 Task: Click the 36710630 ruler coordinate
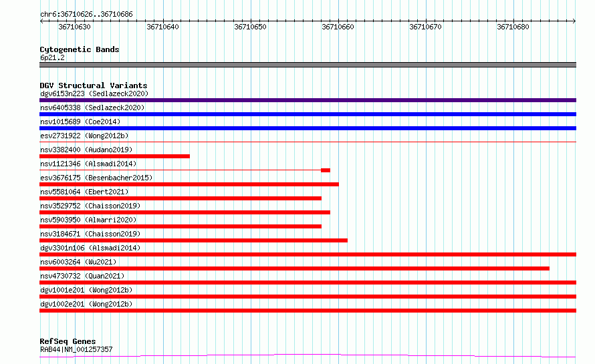point(74,27)
